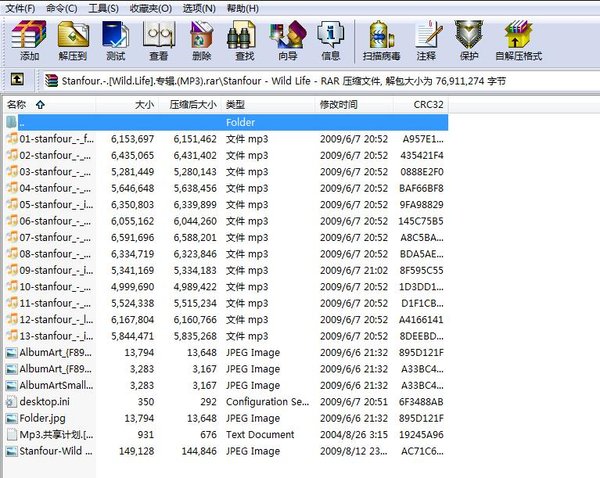Click the 自解压格式 (SFX) icon
This screenshot has height=478, width=600.
point(518,35)
